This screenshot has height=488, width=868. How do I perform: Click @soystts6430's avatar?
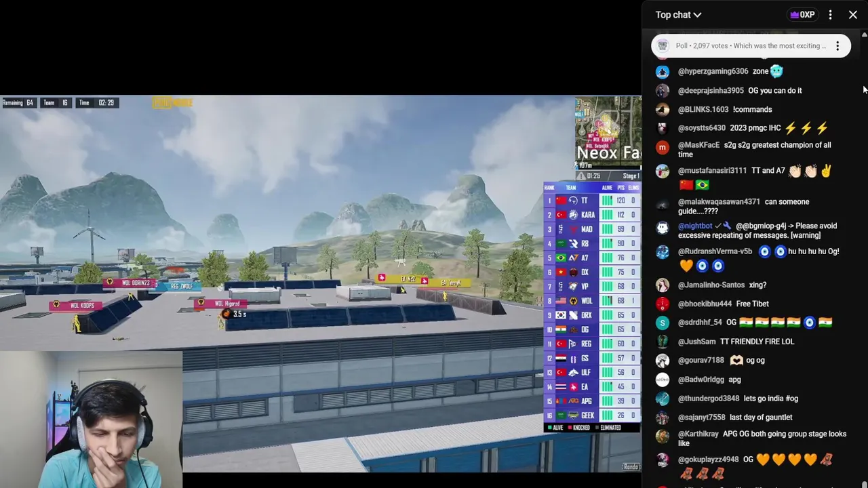pyautogui.click(x=663, y=128)
